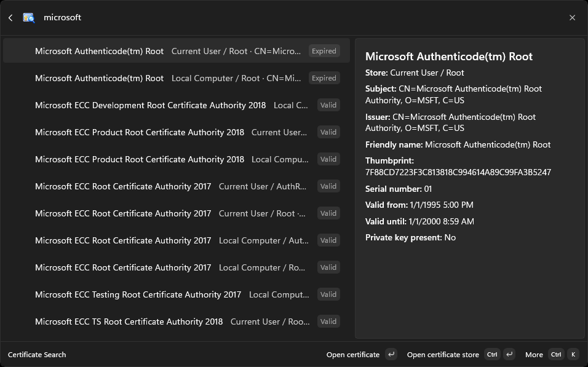Image resolution: width=588 pixels, height=367 pixels.
Task: Click the thumbprint value 7F88CD7223F3C...
Action: coord(458,172)
